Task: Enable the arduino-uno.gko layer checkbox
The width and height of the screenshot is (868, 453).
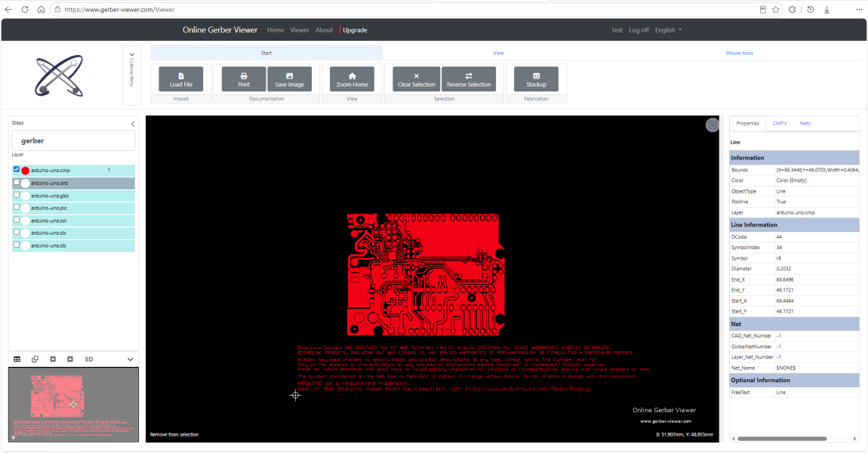Action: (x=17, y=195)
